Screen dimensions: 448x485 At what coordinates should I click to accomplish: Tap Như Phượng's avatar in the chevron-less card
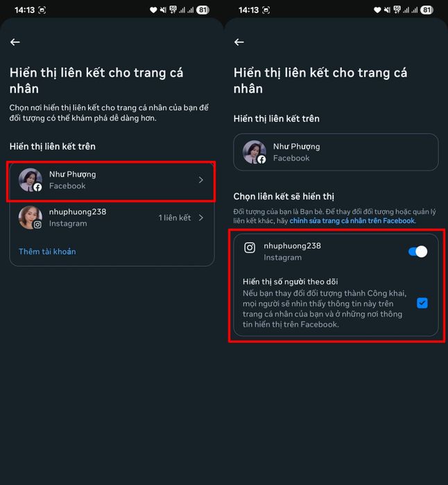(x=254, y=152)
